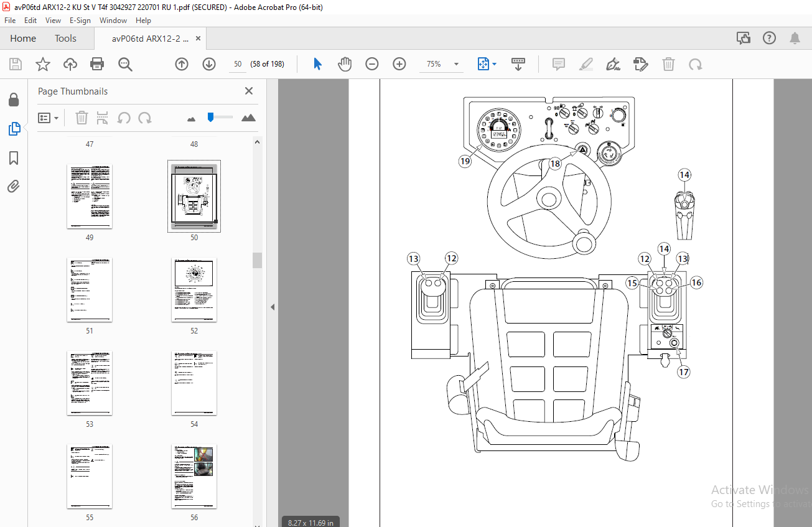Open the E-Sign menu

(x=80, y=21)
